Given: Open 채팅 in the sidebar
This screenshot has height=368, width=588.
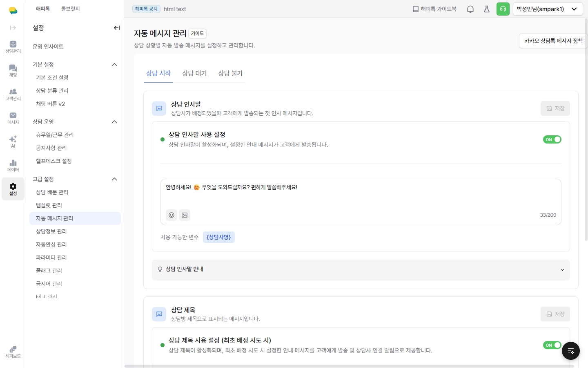Looking at the screenshot, I should coord(13,70).
